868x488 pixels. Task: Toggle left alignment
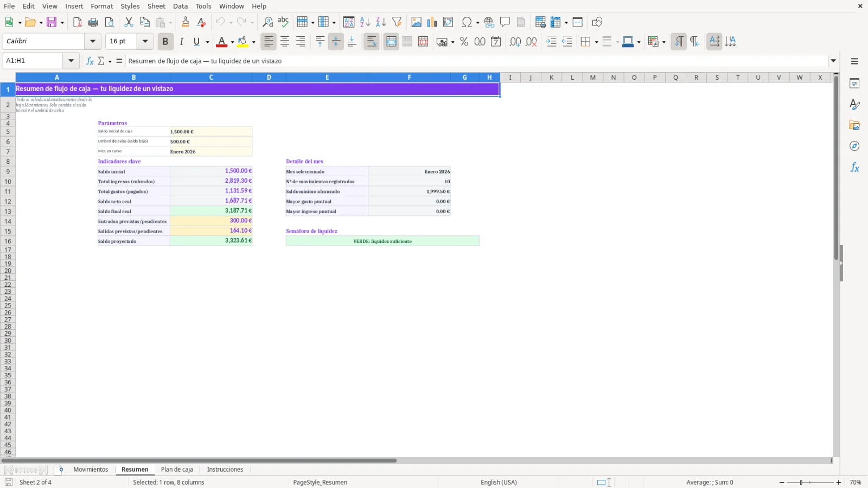269,42
